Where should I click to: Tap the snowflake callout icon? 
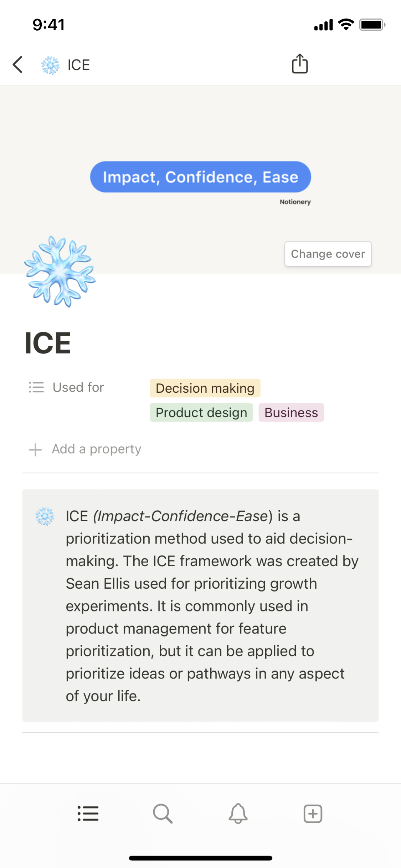point(45,516)
